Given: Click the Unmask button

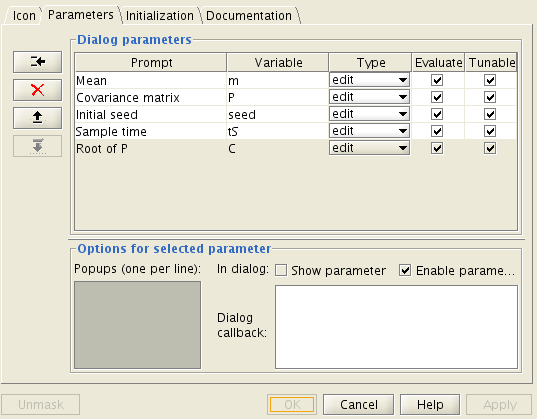Looking at the screenshot, I should point(41,405).
